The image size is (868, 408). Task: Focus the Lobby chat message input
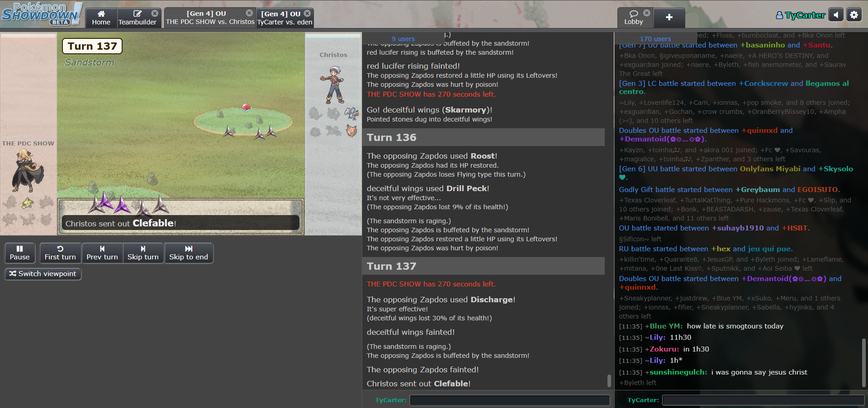(764, 400)
